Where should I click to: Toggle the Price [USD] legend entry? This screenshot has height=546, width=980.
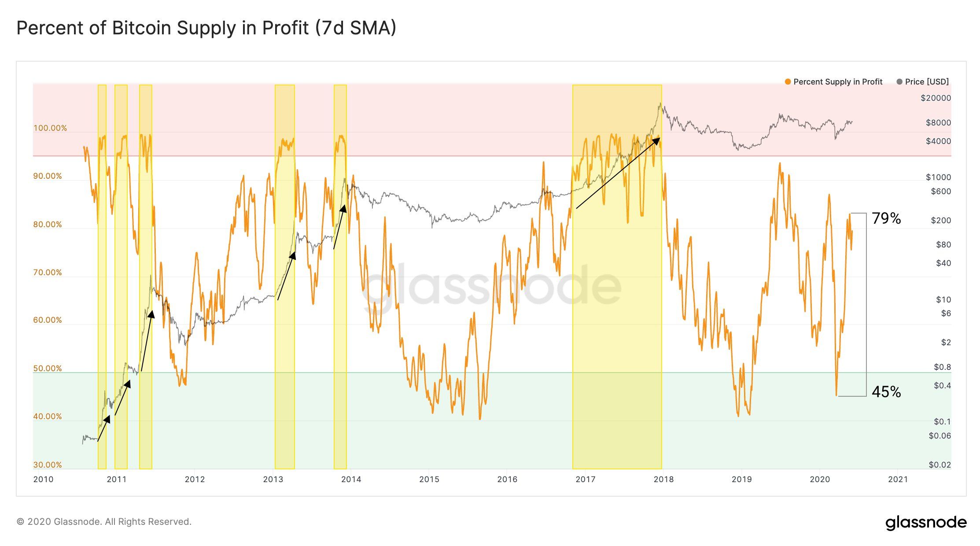click(x=923, y=82)
